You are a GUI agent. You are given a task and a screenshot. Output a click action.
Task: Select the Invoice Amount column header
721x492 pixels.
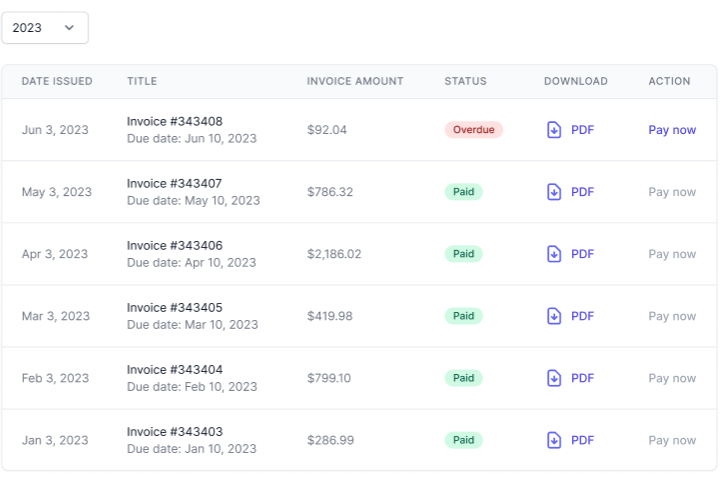[355, 81]
